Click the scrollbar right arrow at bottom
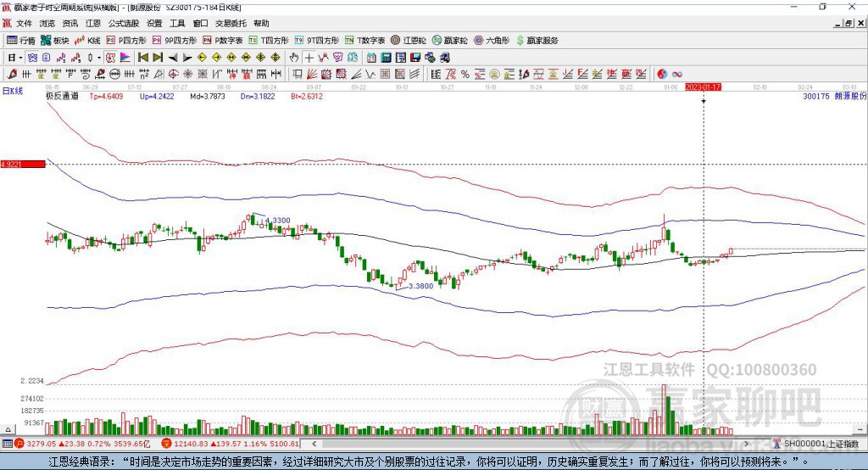 747,444
